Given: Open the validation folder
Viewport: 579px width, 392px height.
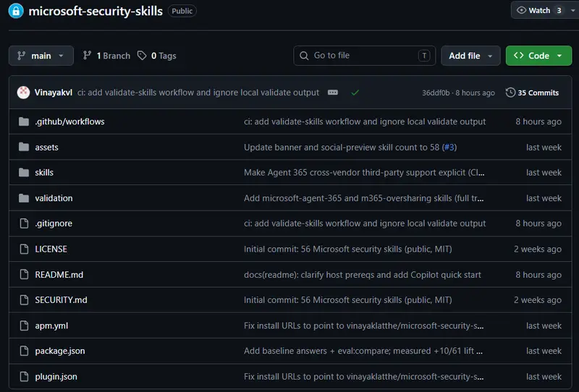Looking at the screenshot, I should coord(54,198).
